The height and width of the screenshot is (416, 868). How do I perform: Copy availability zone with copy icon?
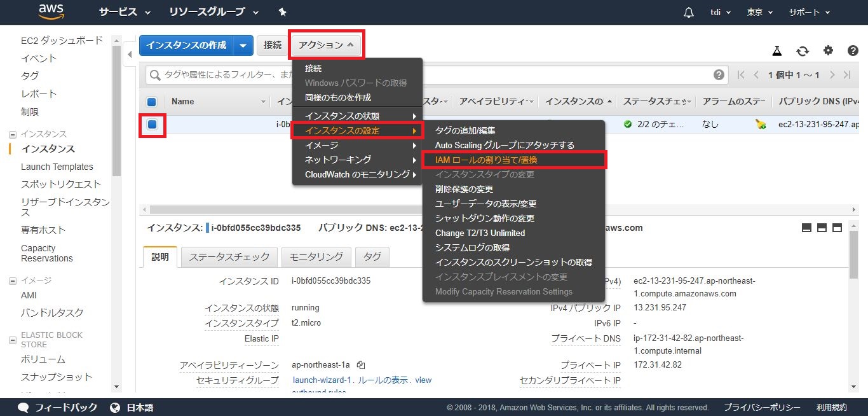[361, 365]
